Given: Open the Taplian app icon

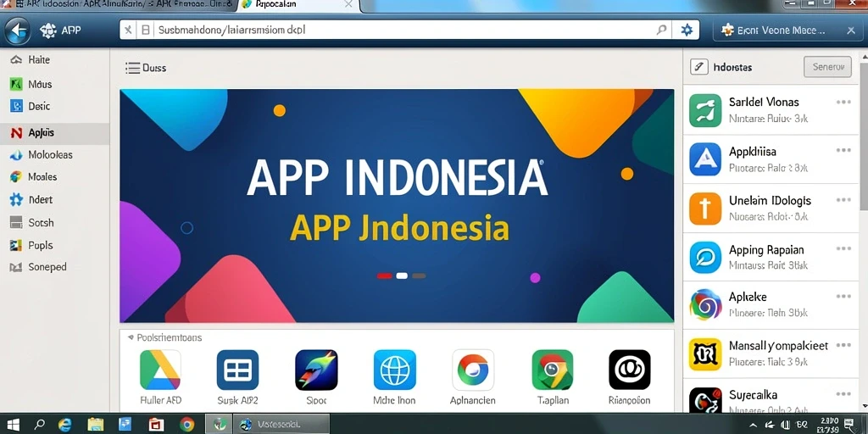Looking at the screenshot, I should point(552,370).
